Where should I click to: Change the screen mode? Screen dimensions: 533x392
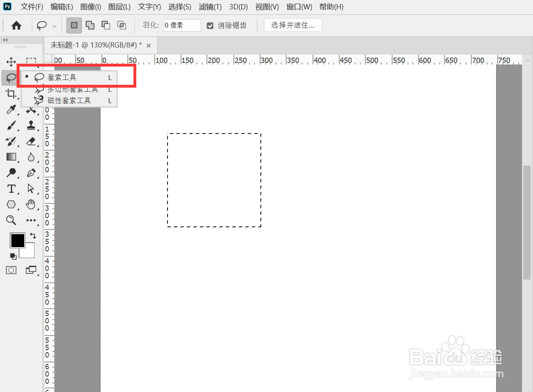tap(31, 270)
